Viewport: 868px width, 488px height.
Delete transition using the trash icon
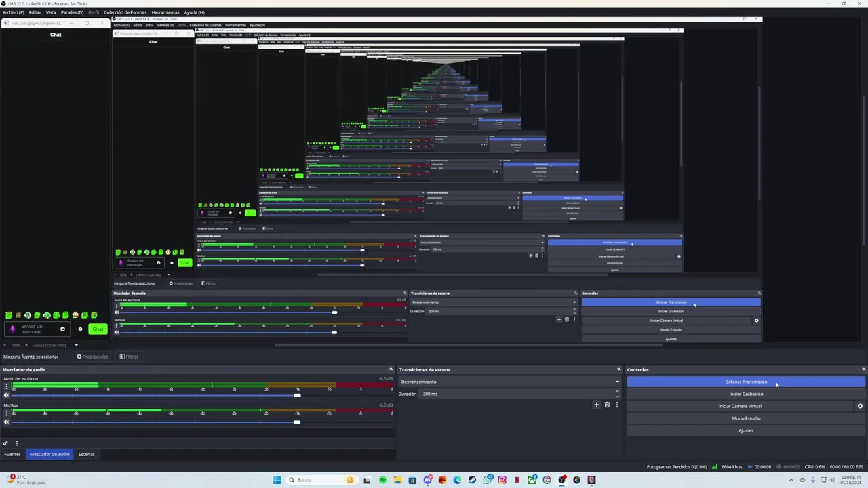[607, 405]
